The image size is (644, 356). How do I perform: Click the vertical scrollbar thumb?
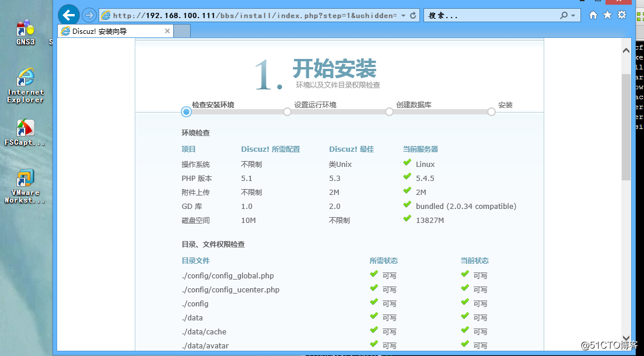point(626,127)
